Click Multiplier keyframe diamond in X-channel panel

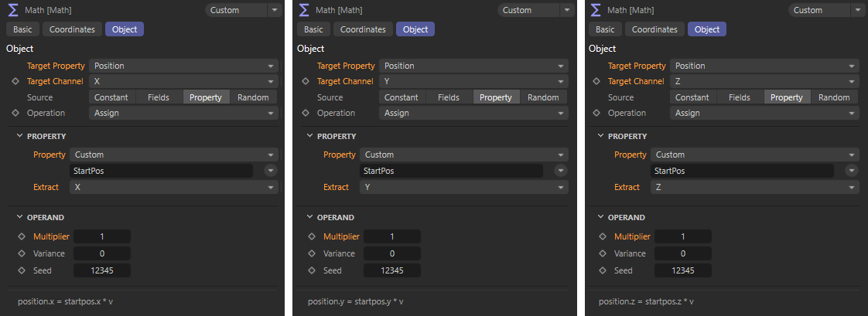21,237
